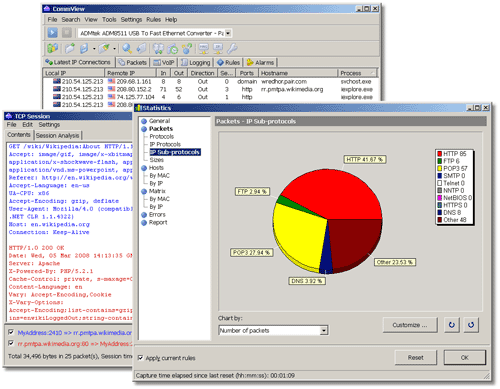Viewport: 500px width, 389px height.
Task: Select Sizes under Packets tree
Action: 156,160
